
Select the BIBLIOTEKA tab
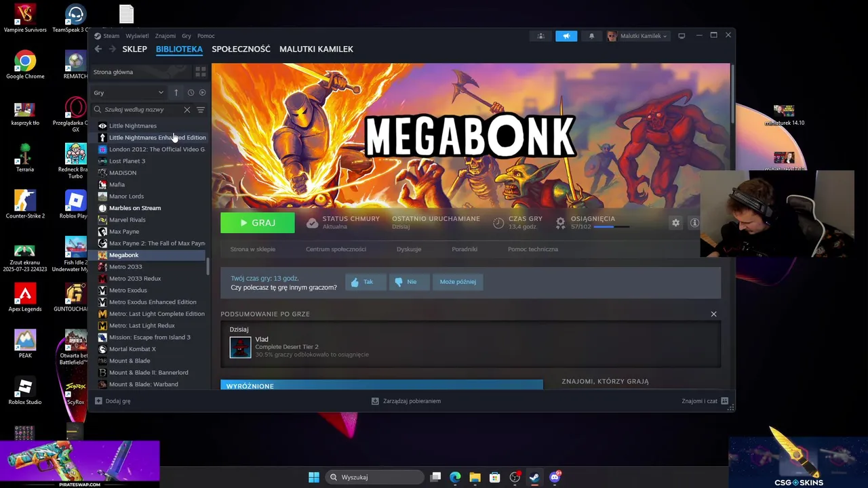click(x=179, y=49)
